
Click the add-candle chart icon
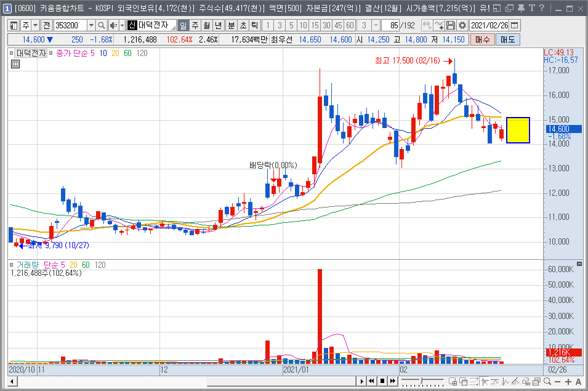click(427, 25)
